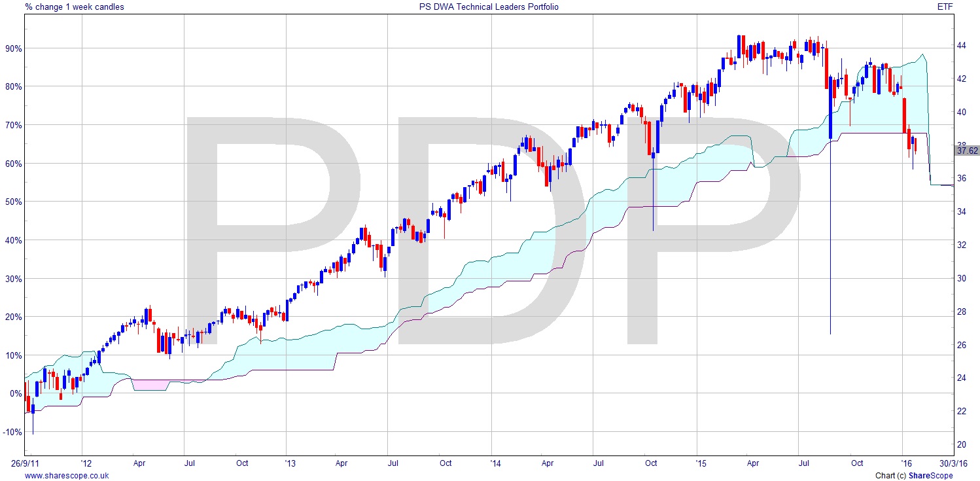
Task: Select the ETF label in top corner
Action: [x=964, y=7]
